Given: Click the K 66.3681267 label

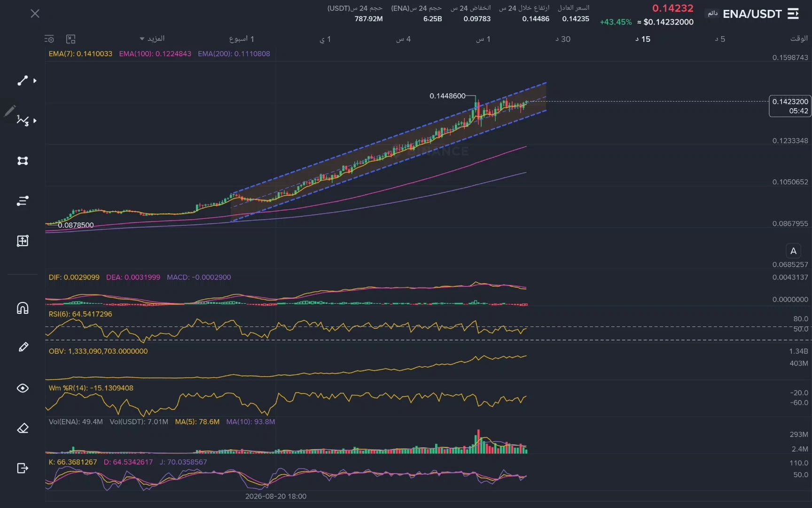Looking at the screenshot, I should pyautogui.click(x=73, y=462).
